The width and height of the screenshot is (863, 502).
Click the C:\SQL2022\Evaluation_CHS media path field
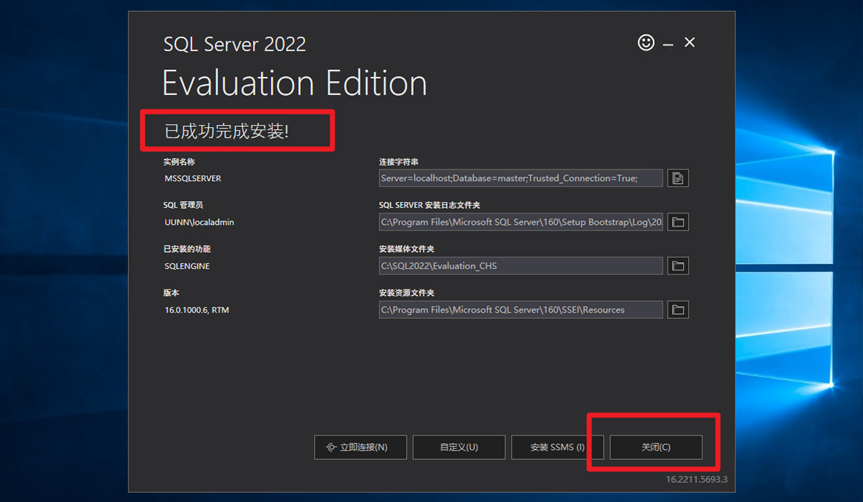pos(520,266)
